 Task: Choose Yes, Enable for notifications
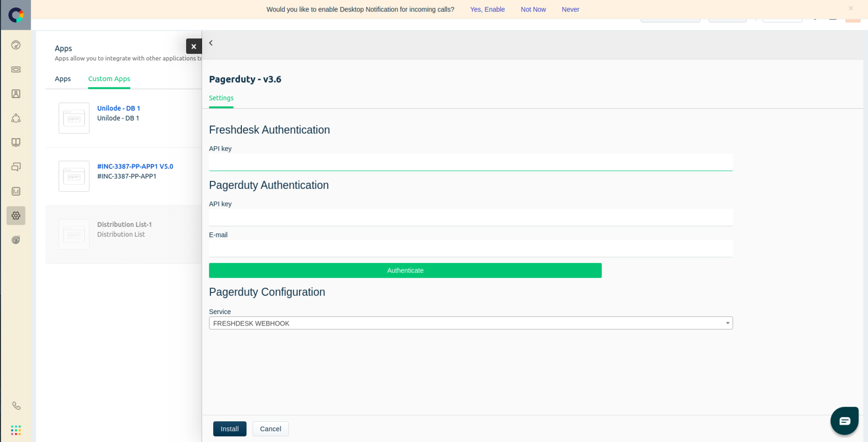tap(487, 9)
